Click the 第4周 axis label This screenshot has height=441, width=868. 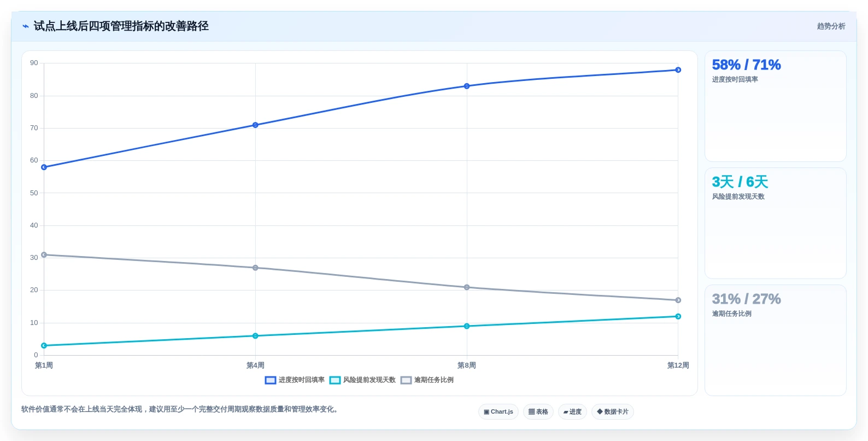(x=255, y=365)
